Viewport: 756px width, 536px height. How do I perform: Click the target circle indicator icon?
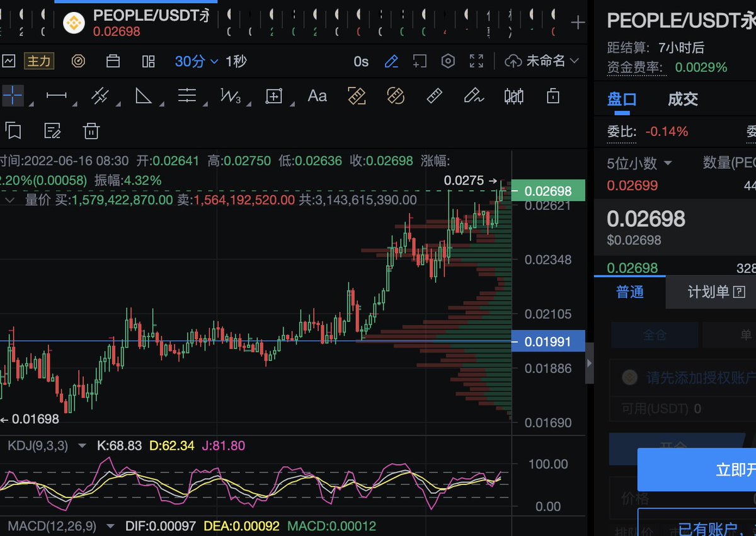click(x=78, y=61)
